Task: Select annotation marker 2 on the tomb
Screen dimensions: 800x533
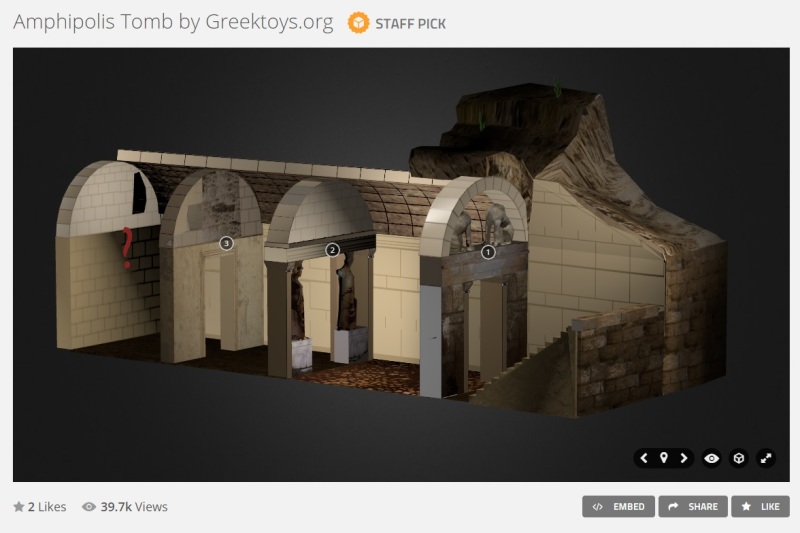Action: 333,250
